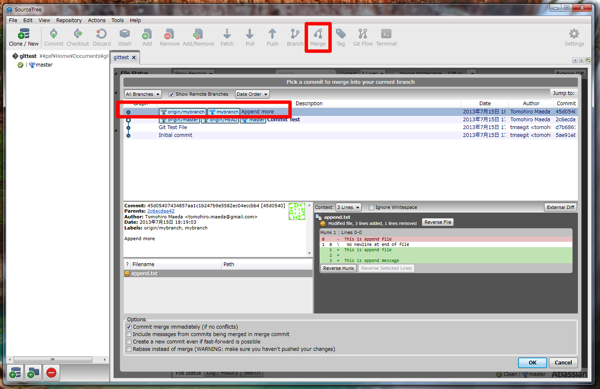Open the Help menu
Screen dimensions: 600x389
pyautogui.click(x=135, y=20)
